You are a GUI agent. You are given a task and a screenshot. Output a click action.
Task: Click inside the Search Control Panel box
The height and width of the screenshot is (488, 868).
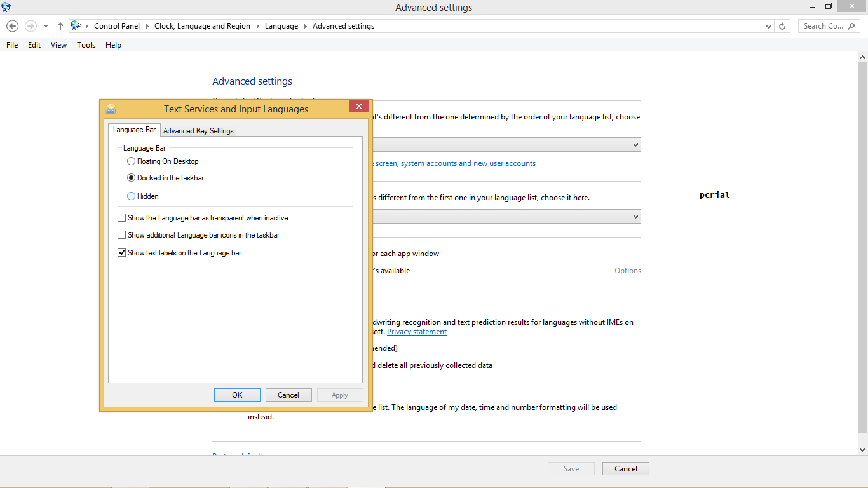tap(823, 26)
